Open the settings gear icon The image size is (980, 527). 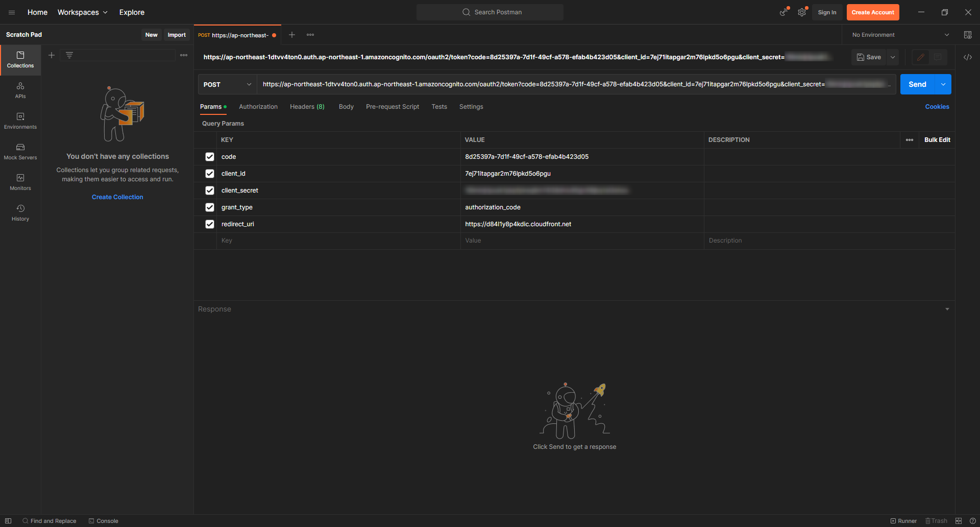(802, 12)
